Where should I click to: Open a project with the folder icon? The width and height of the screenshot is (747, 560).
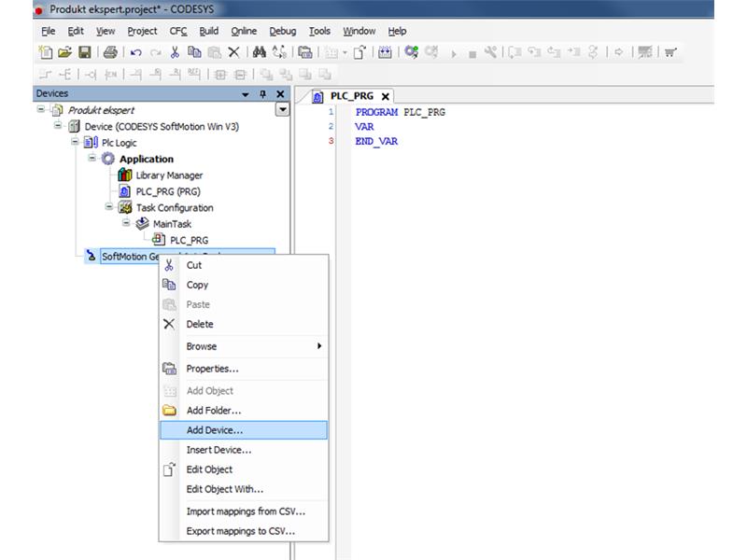pos(64,52)
